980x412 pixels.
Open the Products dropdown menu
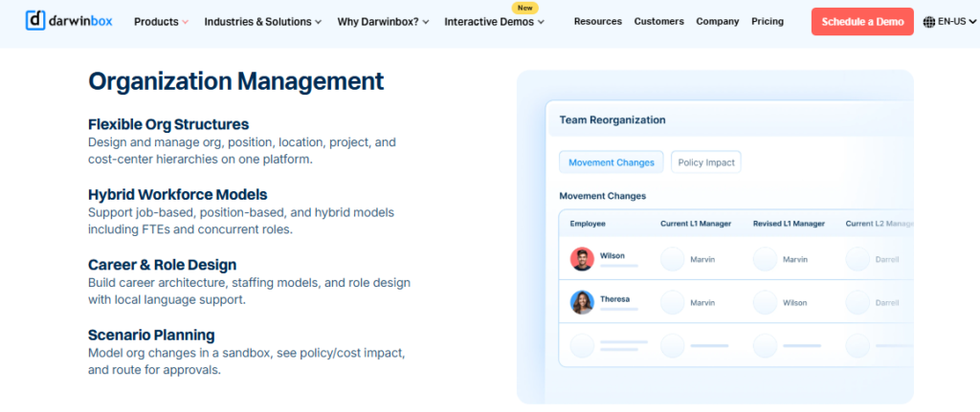pyautogui.click(x=161, y=22)
